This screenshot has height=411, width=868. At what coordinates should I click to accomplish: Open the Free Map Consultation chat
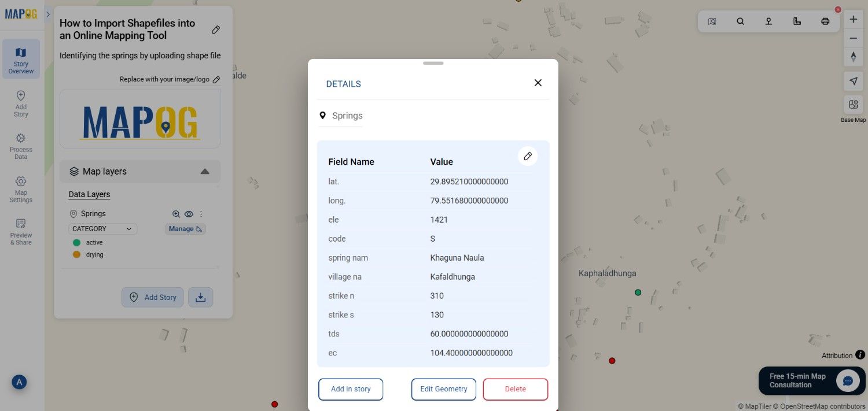pyautogui.click(x=811, y=380)
